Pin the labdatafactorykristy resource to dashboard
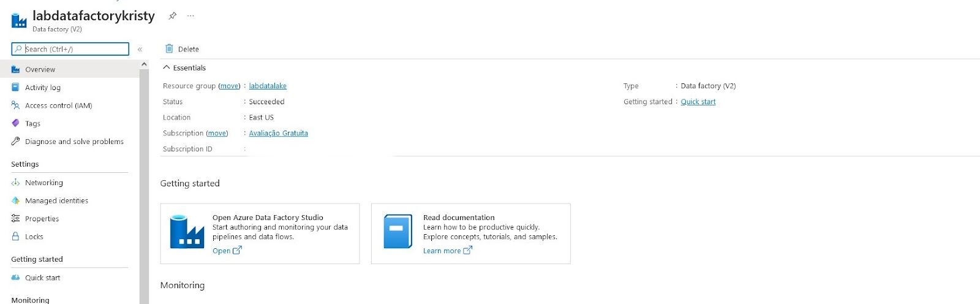Image resolution: width=980 pixels, height=304 pixels. (x=173, y=16)
